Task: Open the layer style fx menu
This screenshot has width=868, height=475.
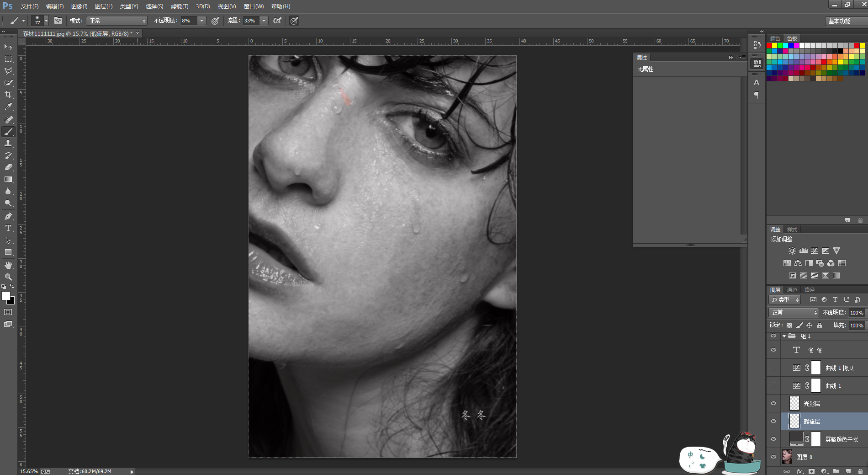Action: coord(799,471)
